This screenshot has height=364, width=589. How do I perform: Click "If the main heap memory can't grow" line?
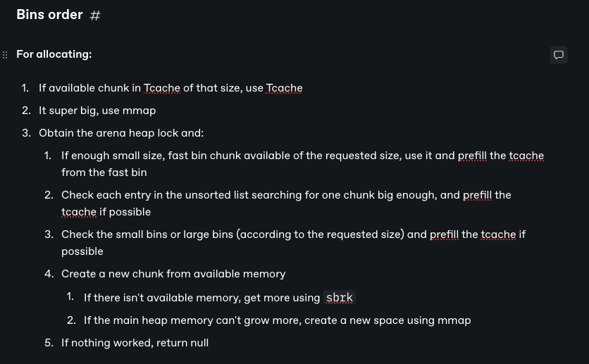[x=277, y=320]
